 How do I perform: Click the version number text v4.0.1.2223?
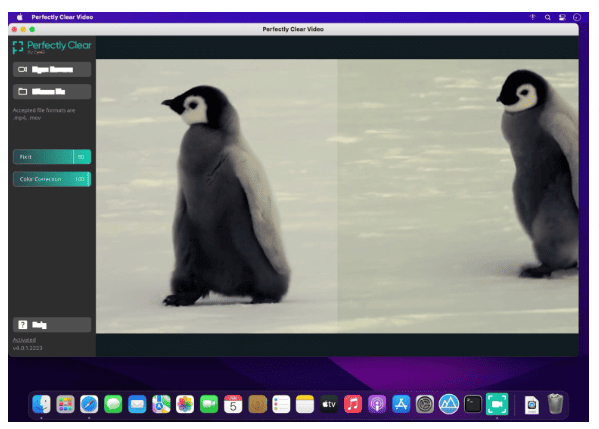click(x=28, y=348)
